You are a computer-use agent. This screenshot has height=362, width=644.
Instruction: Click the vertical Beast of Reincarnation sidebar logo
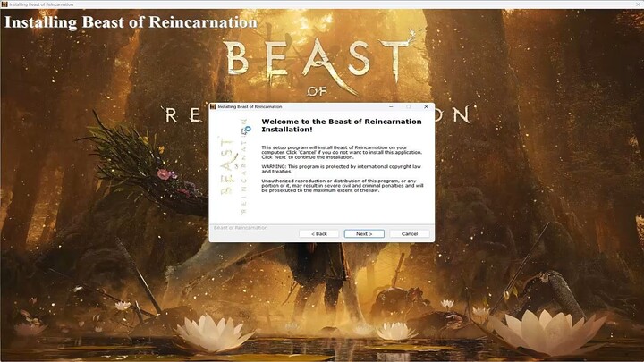coord(234,166)
